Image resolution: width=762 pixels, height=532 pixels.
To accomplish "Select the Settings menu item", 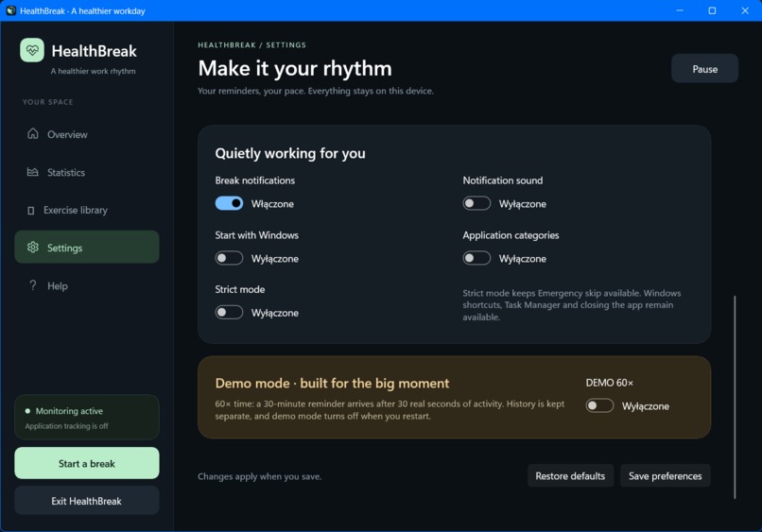I will pos(87,248).
